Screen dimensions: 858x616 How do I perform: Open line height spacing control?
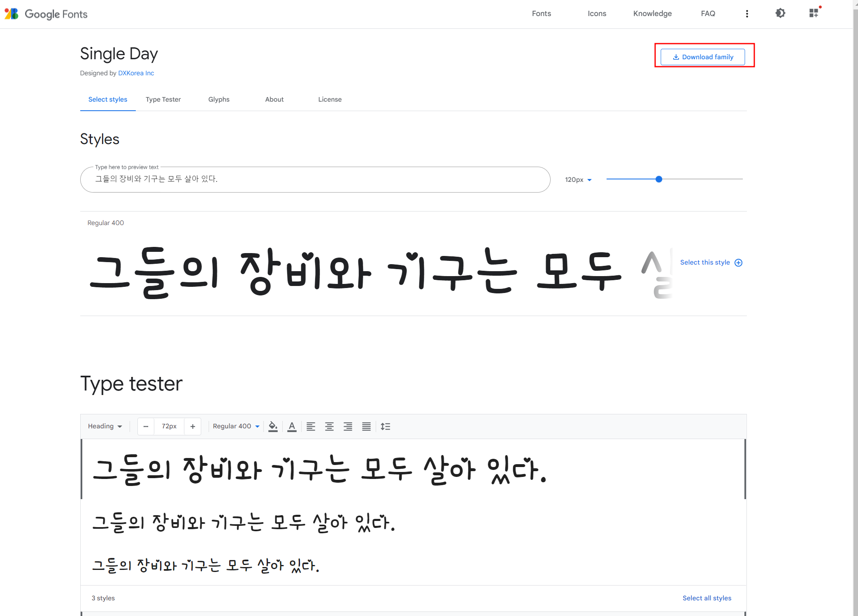coord(385,426)
